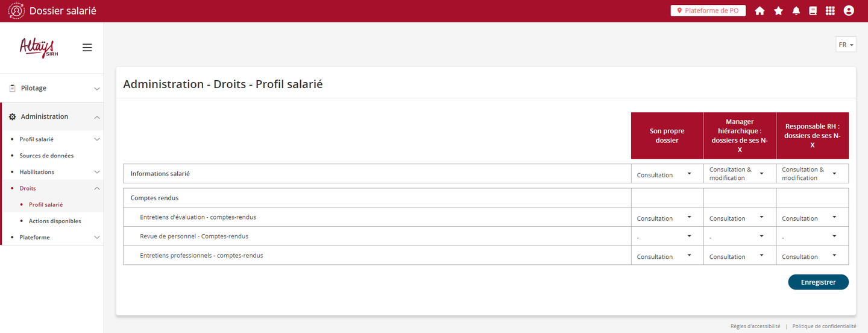Viewport: 868px width, 333px height.
Task: Select Actions disponibles in sidebar
Action: [x=55, y=221]
